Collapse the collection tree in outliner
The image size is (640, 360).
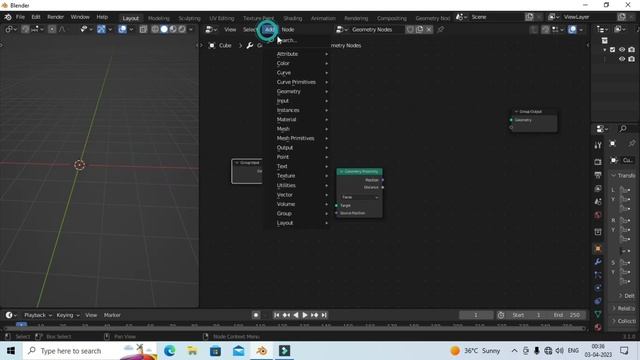coord(605,50)
